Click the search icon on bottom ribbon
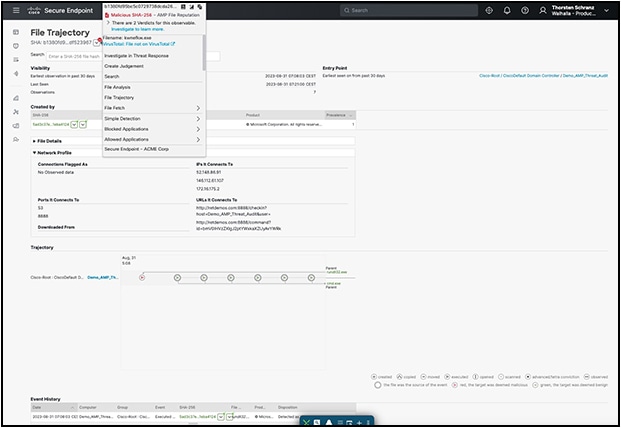The image size is (621, 428). tap(317, 423)
